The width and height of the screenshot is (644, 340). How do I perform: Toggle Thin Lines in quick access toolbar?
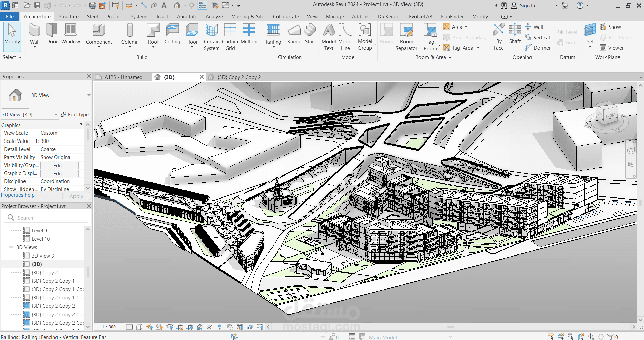tap(202, 5)
